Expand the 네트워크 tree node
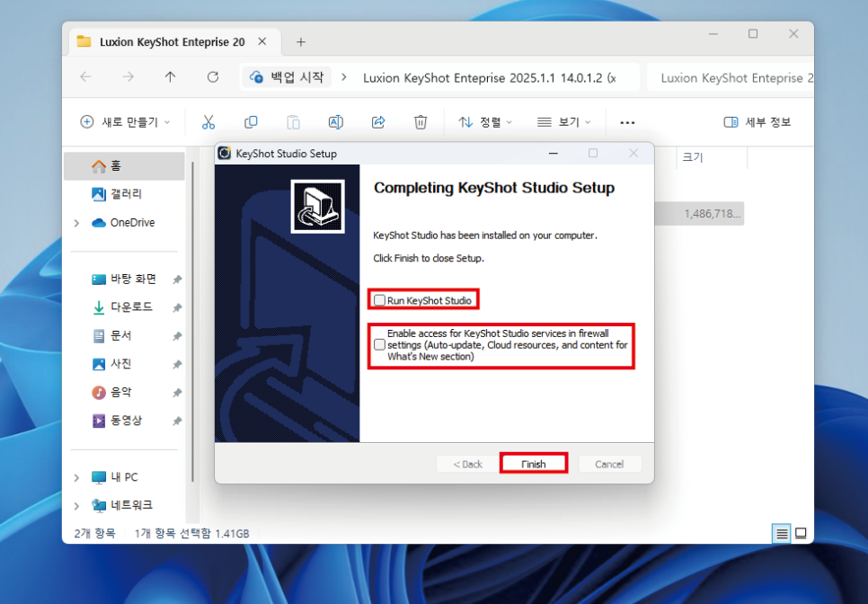This screenshot has width=868, height=604. [x=76, y=506]
